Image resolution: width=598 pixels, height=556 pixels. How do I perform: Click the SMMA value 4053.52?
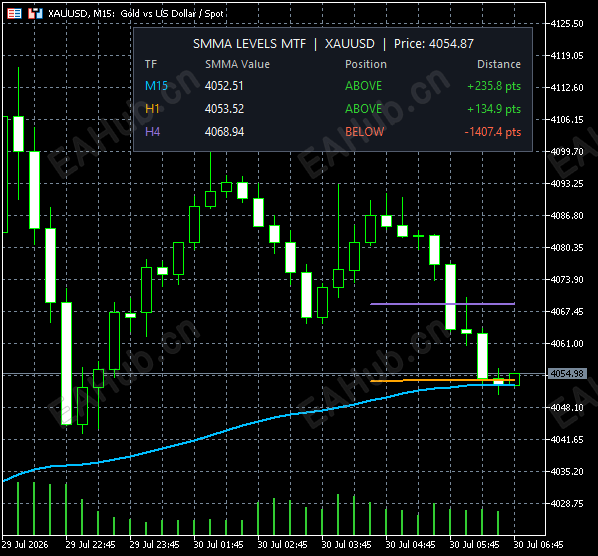pyautogui.click(x=224, y=109)
